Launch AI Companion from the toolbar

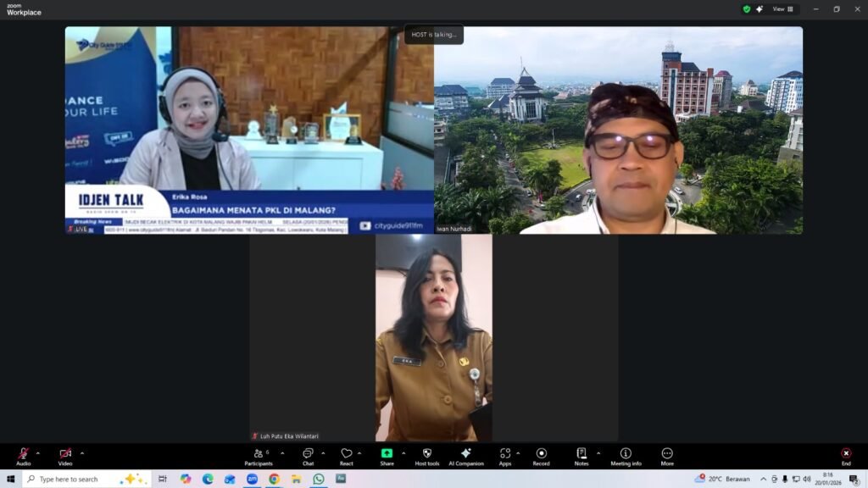click(465, 454)
